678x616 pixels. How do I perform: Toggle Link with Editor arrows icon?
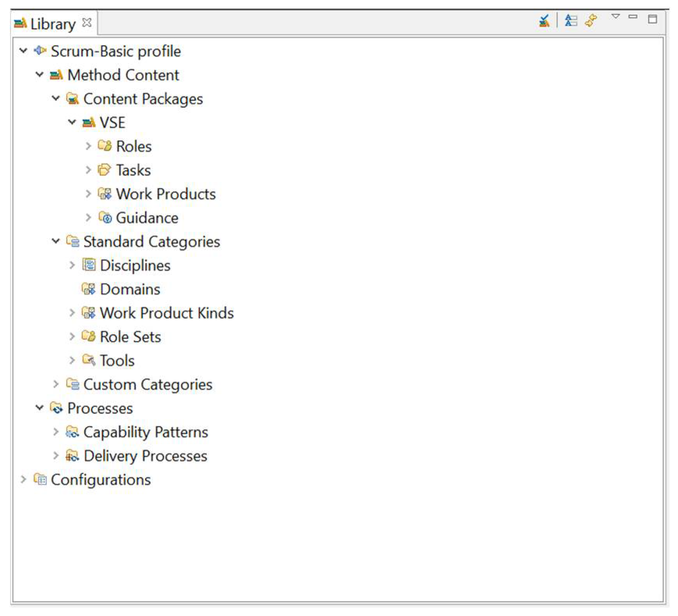click(591, 20)
